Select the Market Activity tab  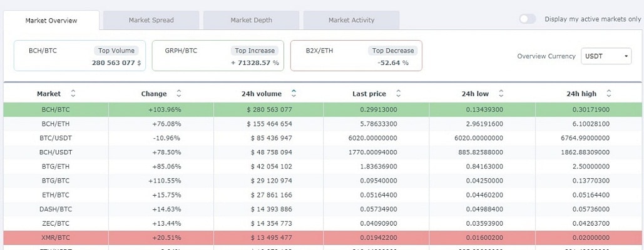click(351, 20)
